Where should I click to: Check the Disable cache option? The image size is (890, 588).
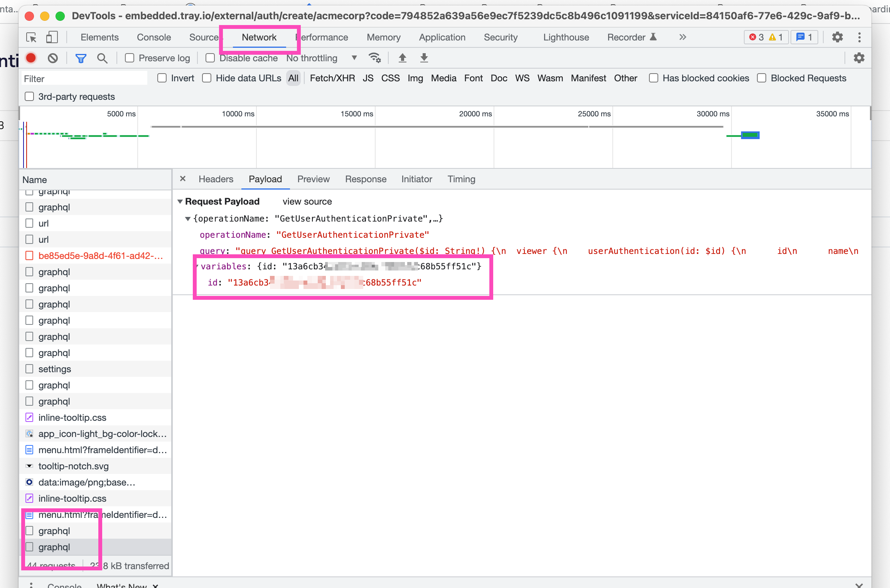[x=210, y=58]
